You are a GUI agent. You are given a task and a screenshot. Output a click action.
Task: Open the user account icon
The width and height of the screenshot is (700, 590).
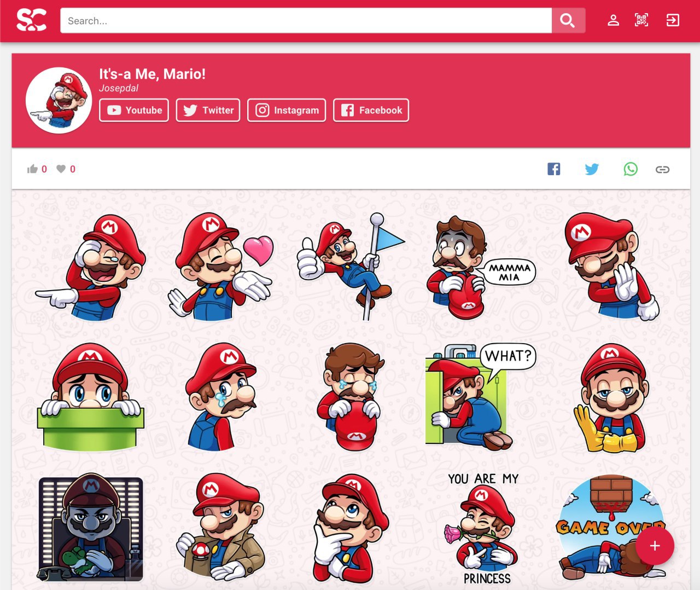pyautogui.click(x=613, y=21)
